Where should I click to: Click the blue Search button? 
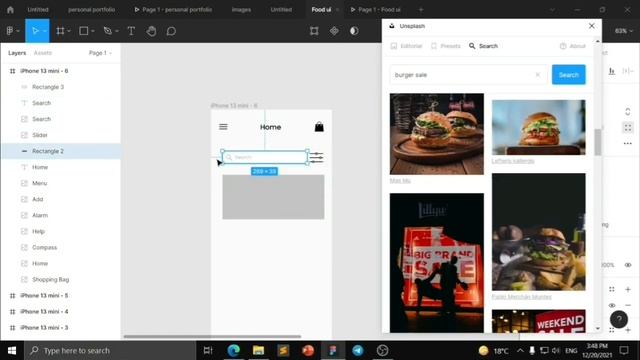[569, 75]
